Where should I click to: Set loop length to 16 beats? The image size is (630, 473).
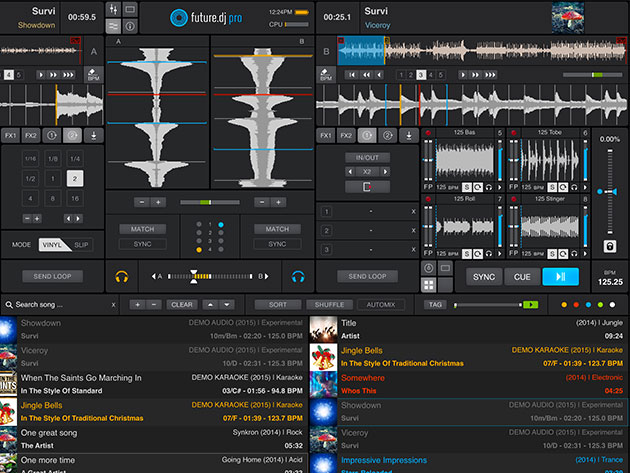[x=75, y=199]
